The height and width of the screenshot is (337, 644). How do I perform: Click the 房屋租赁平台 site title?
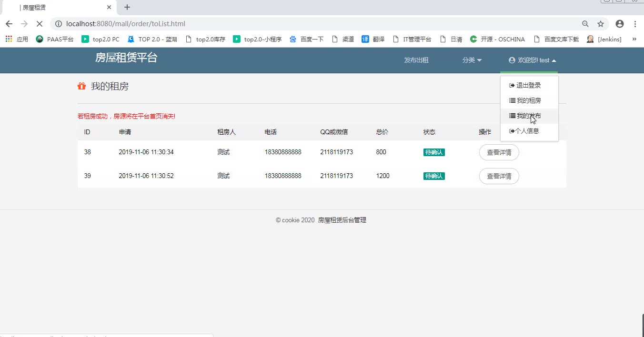126,58
